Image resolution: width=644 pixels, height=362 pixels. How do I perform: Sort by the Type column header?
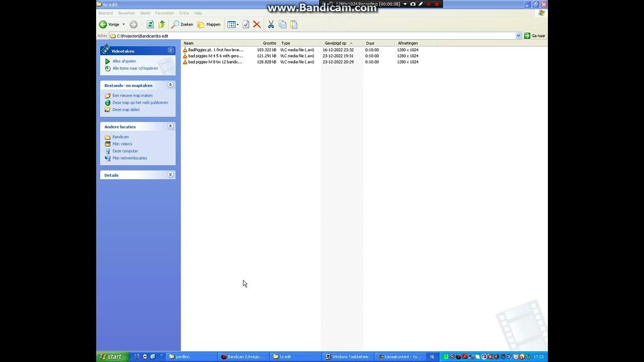pyautogui.click(x=300, y=43)
